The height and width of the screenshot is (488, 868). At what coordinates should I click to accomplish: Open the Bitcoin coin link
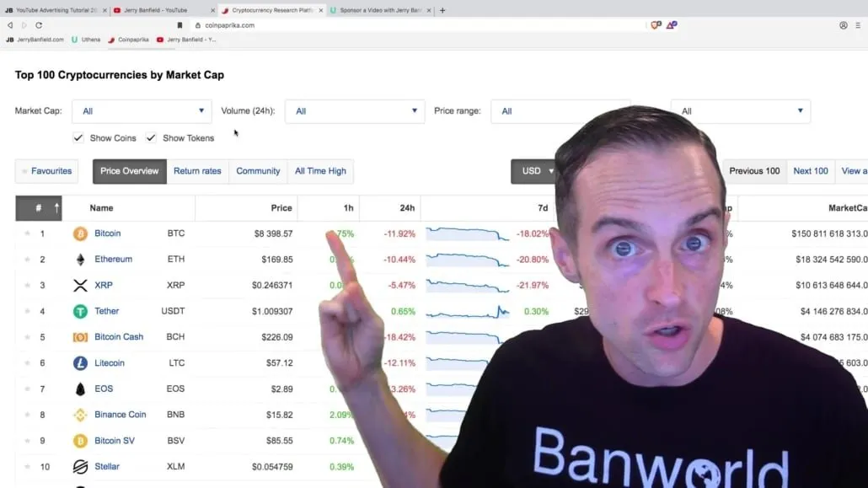[x=107, y=233]
